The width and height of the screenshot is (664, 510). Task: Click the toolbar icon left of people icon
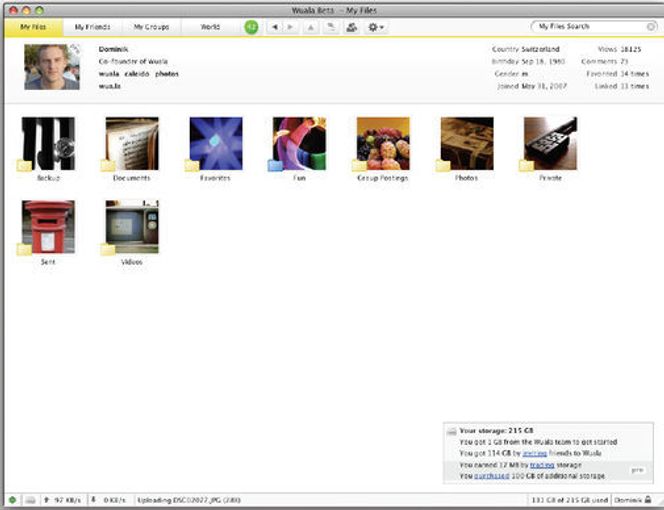click(x=331, y=27)
